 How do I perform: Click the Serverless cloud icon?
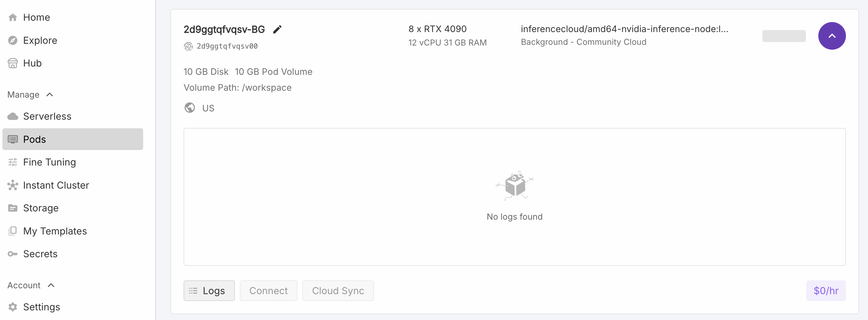(x=13, y=116)
